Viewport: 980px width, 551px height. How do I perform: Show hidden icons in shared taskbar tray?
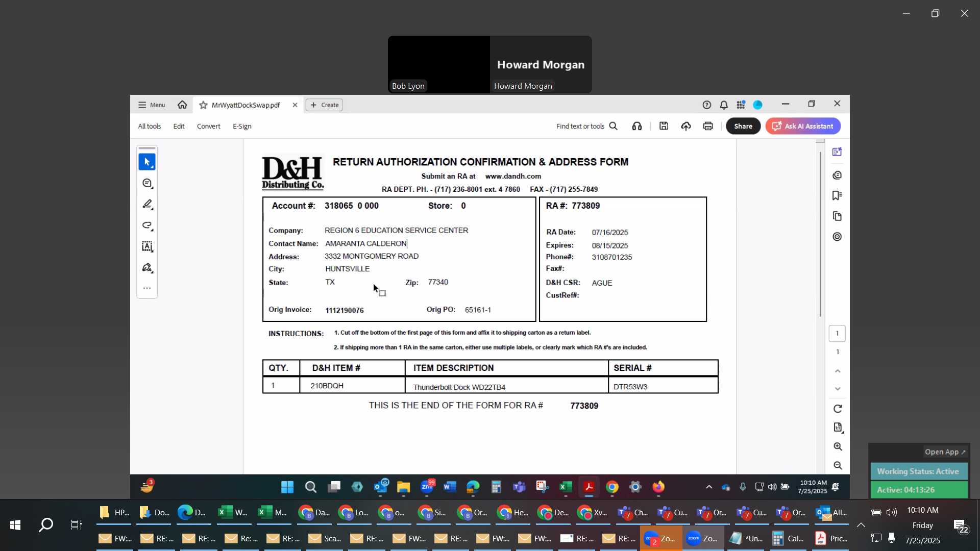tap(709, 487)
